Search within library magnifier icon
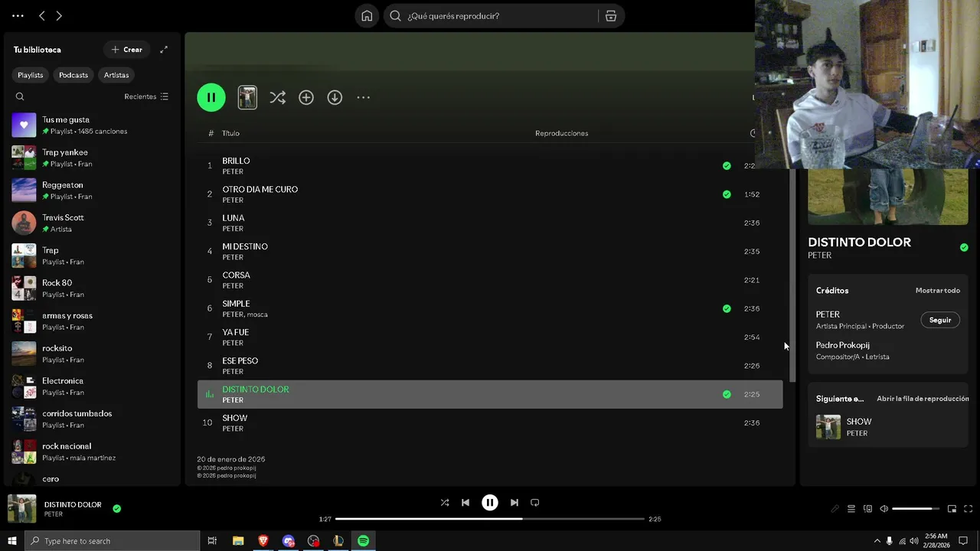The width and height of the screenshot is (980, 551). 20,96
